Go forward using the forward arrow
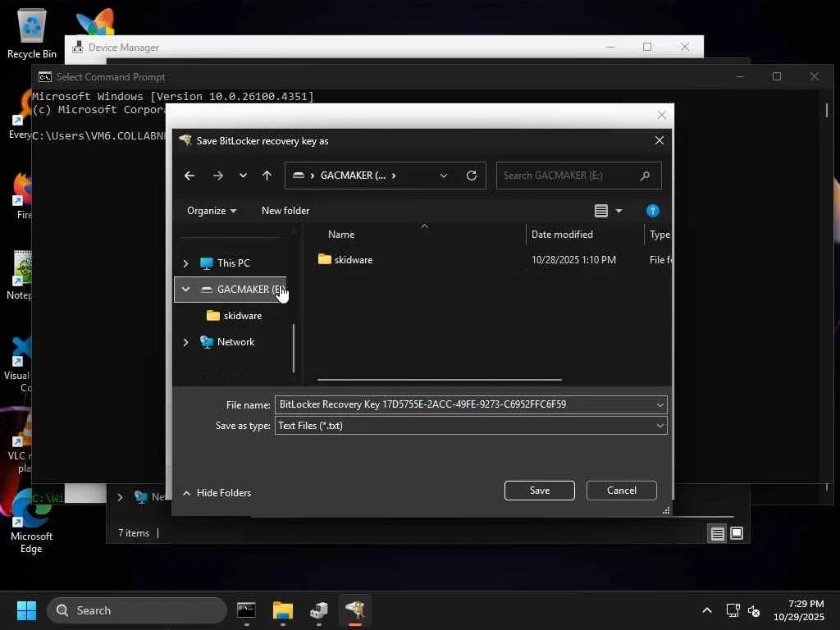Viewport: 840px width, 630px height. click(217, 176)
